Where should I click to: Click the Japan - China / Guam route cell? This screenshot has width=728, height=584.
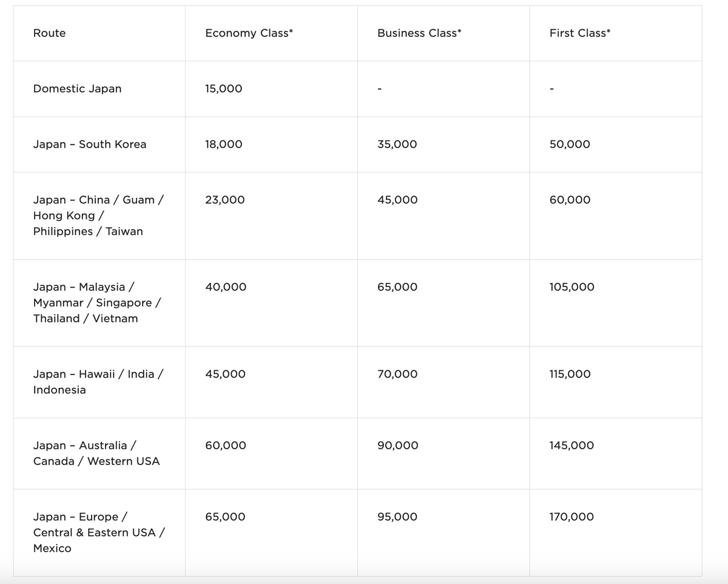[x=97, y=216]
